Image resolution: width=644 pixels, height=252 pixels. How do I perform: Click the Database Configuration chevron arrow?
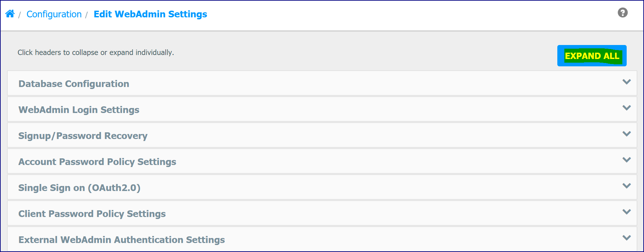point(626,82)
